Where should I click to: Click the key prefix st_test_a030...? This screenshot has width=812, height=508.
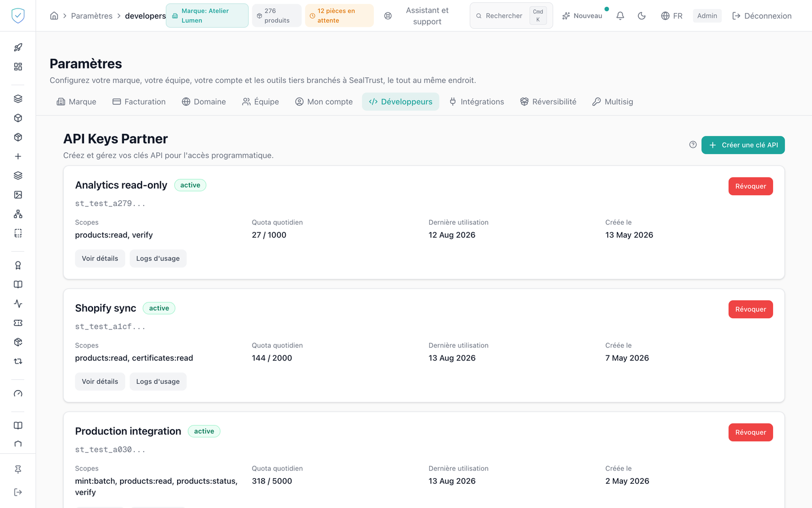pos(111,449)
